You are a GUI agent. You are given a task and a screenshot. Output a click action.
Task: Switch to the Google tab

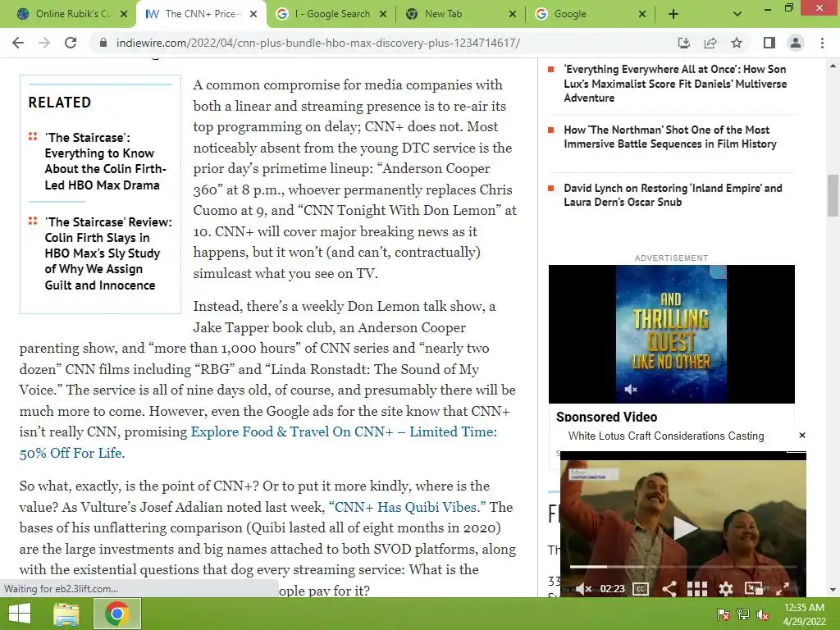click(x=591, y=14)
